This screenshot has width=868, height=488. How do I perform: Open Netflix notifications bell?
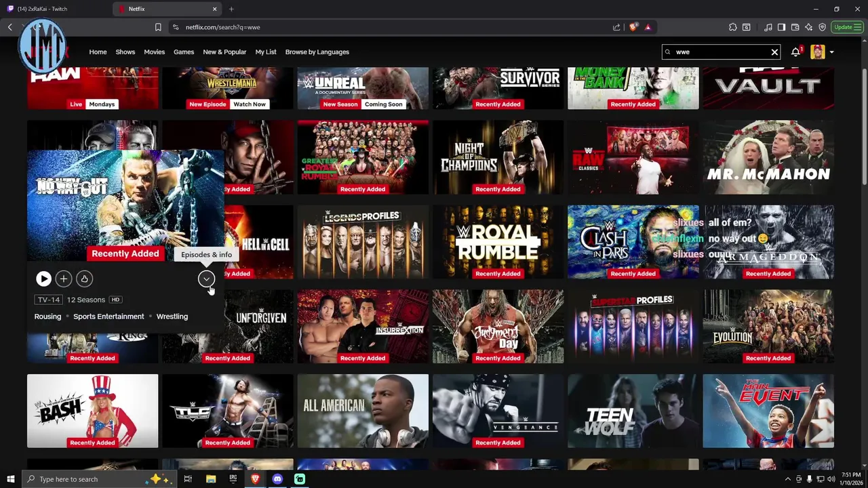pos(795,52)
